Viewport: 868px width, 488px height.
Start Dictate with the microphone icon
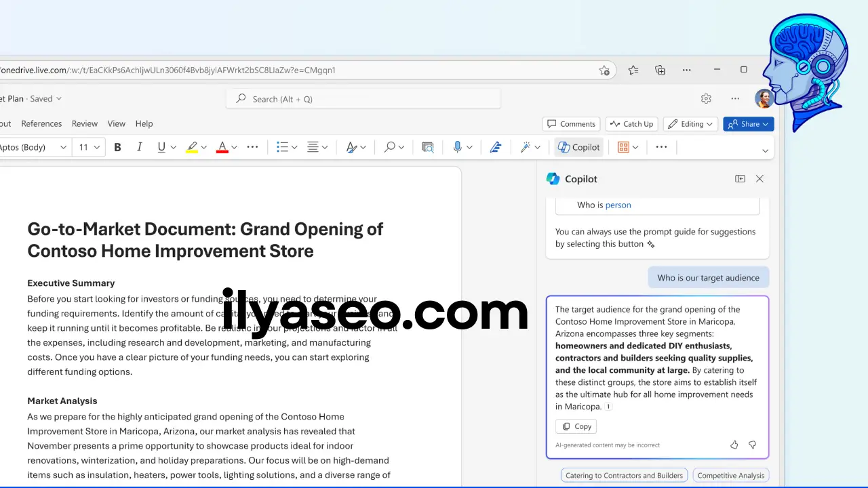458,147
